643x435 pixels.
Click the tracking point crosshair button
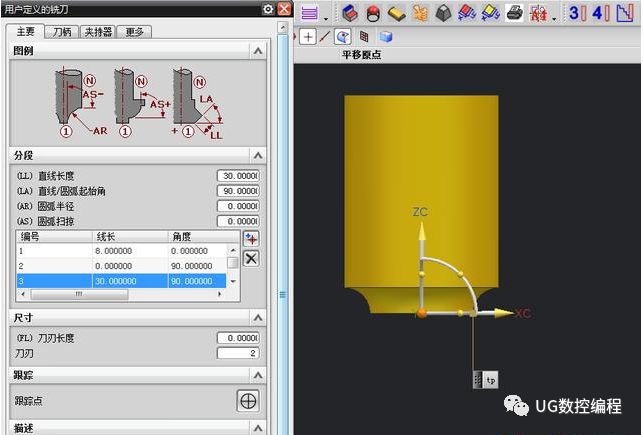(x=248, y=401)
